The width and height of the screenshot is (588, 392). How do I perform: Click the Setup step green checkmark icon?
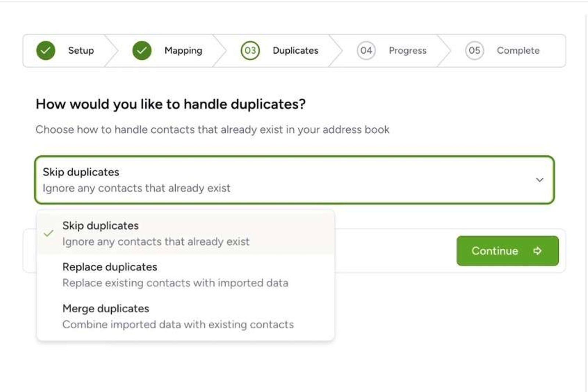pos(46,50)
